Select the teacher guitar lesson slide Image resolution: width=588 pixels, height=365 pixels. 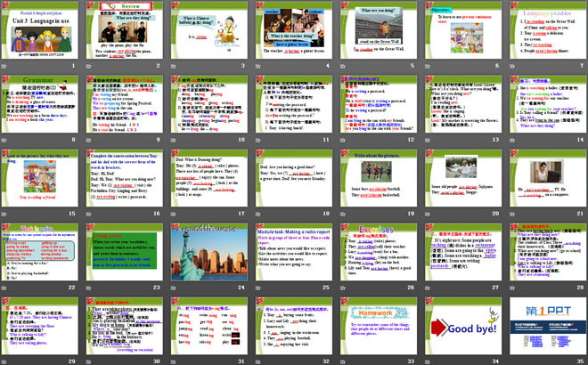point(294,30)
